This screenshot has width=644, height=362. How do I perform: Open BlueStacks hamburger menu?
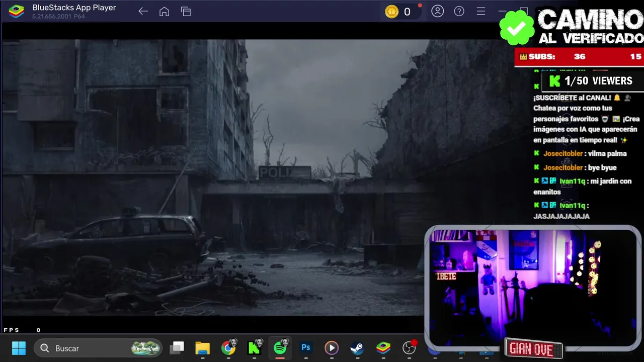481,11
